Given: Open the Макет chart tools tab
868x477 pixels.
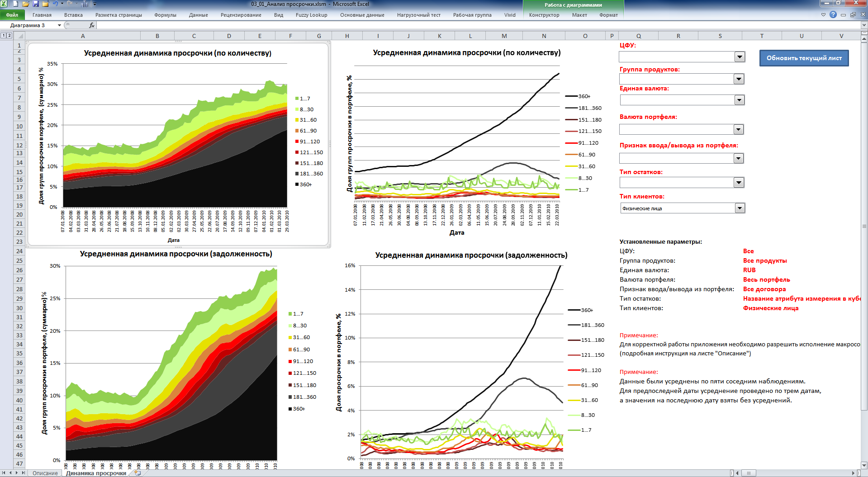Looking at the screenshot, I should [x=579, y=15].
